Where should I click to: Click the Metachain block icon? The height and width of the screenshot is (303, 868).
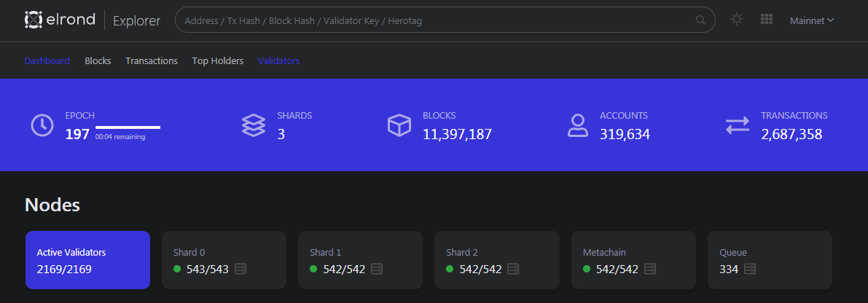tap(650, 269)
